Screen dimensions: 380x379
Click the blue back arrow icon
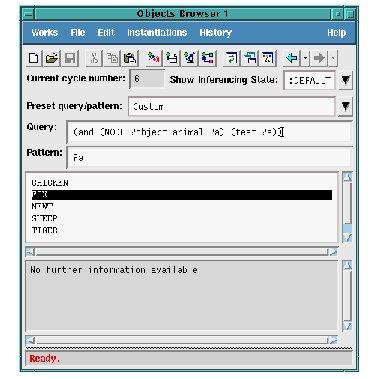click(x=292, y=58)
